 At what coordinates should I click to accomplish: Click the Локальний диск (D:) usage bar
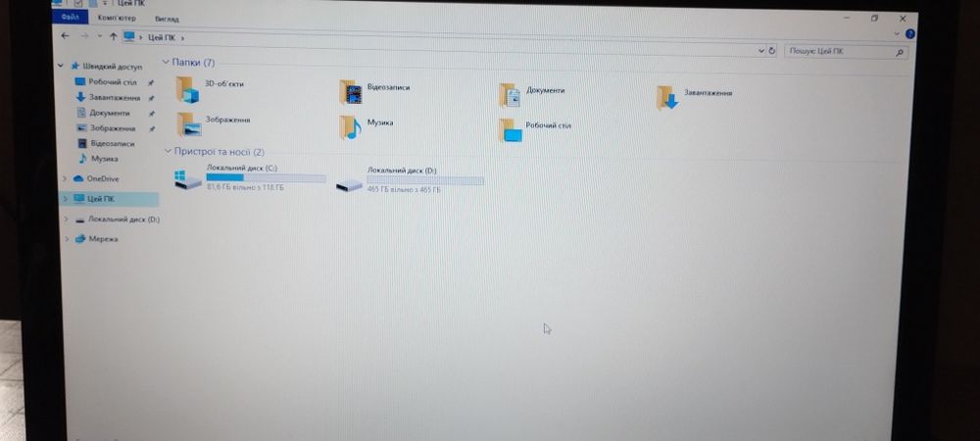[x=425, y=180]
